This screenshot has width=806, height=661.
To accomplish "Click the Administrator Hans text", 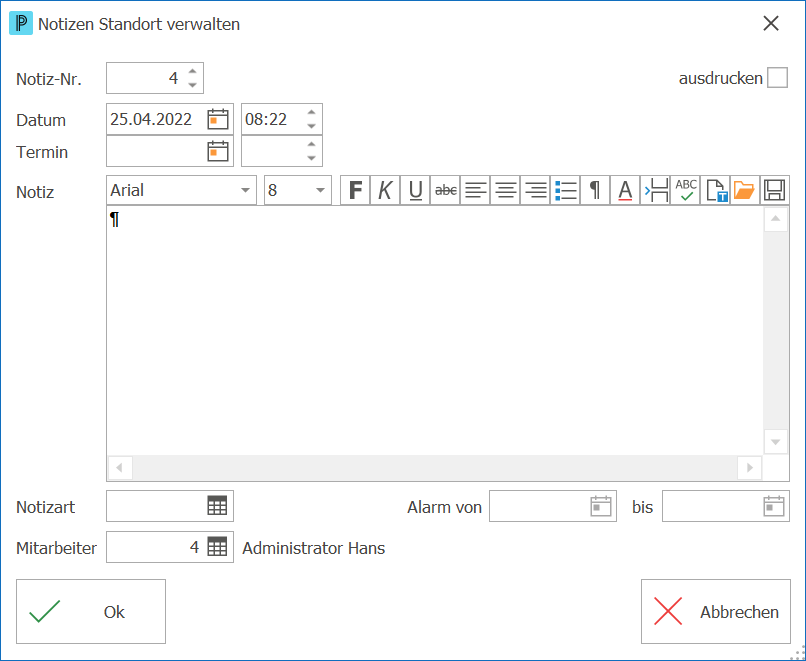I will (314, 548).
